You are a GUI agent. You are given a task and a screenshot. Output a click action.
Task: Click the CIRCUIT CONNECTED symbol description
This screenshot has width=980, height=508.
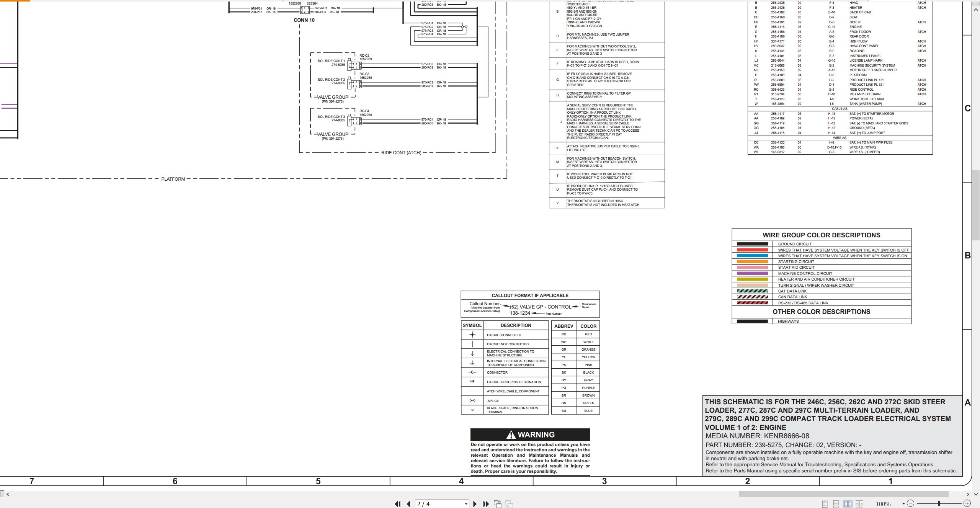[x=504, y=335]
